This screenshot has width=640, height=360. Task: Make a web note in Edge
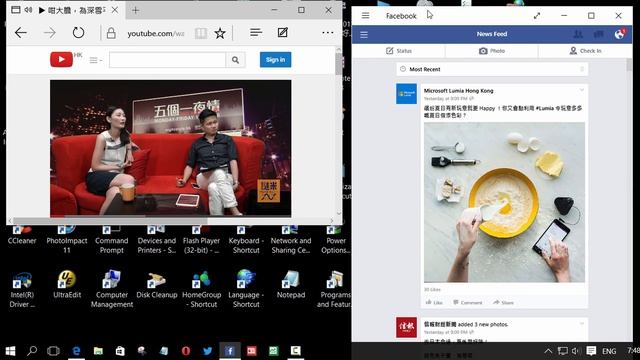[x=282, y=32]
